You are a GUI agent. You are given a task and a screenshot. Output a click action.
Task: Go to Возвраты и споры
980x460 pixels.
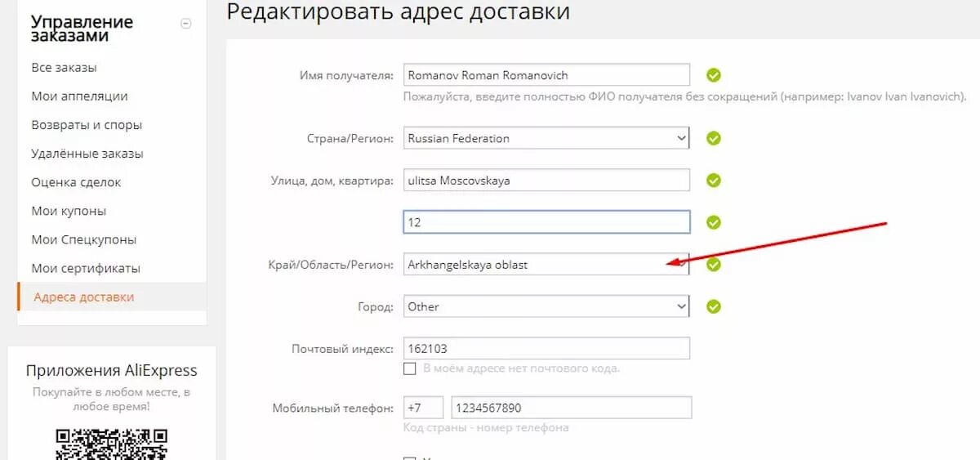tap(87, 125)
